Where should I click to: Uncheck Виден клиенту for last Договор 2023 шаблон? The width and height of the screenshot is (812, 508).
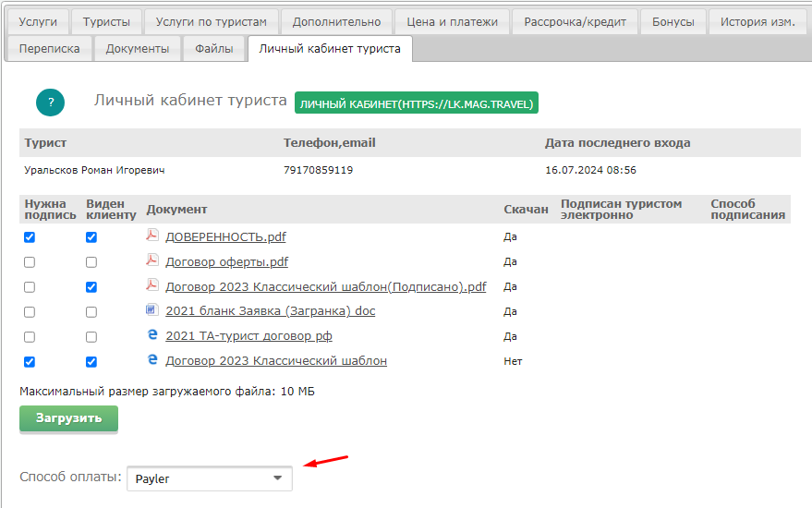[91, 361]
